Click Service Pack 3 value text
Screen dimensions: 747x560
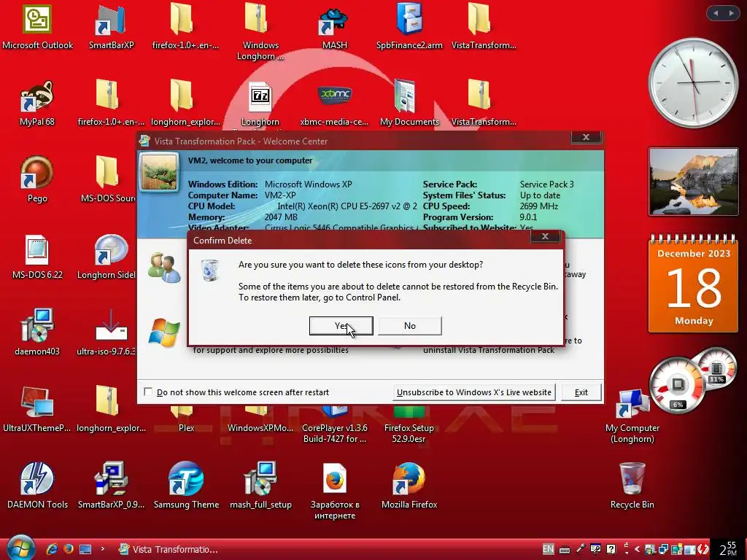coord(547,184)
